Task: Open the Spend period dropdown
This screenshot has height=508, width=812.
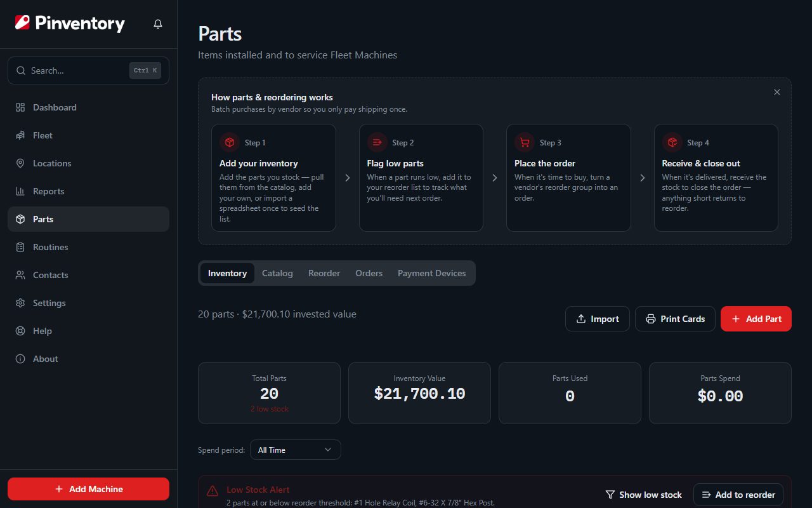Action: click(x=296, y=450)
